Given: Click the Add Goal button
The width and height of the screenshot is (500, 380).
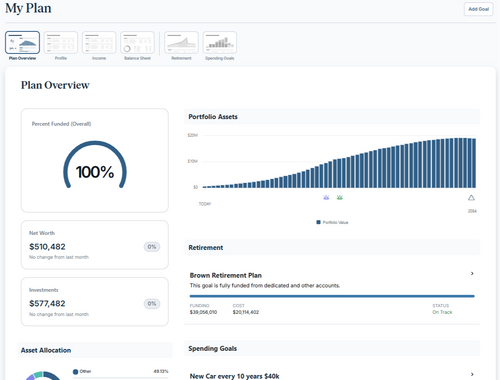Looking at the screenshot, I should click(478, 9).
